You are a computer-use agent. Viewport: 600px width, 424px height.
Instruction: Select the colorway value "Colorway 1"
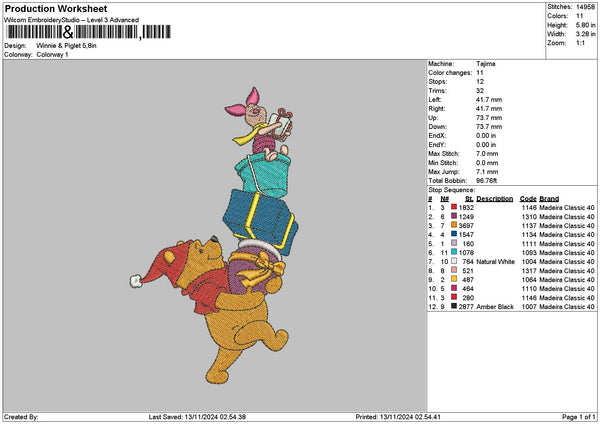coord(52,55)
